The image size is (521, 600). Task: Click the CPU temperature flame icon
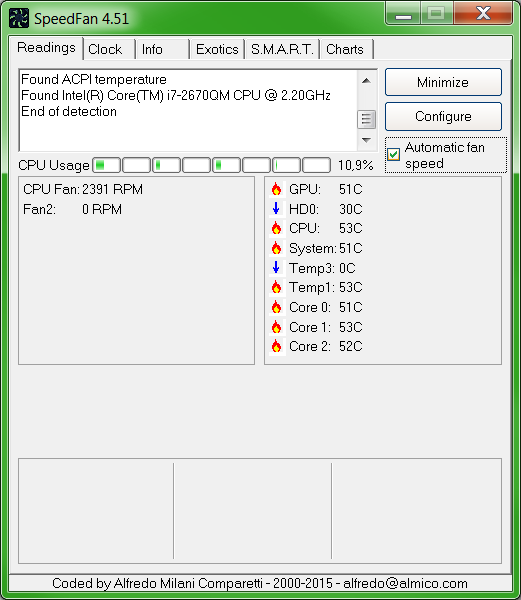[x=276, y=228]
